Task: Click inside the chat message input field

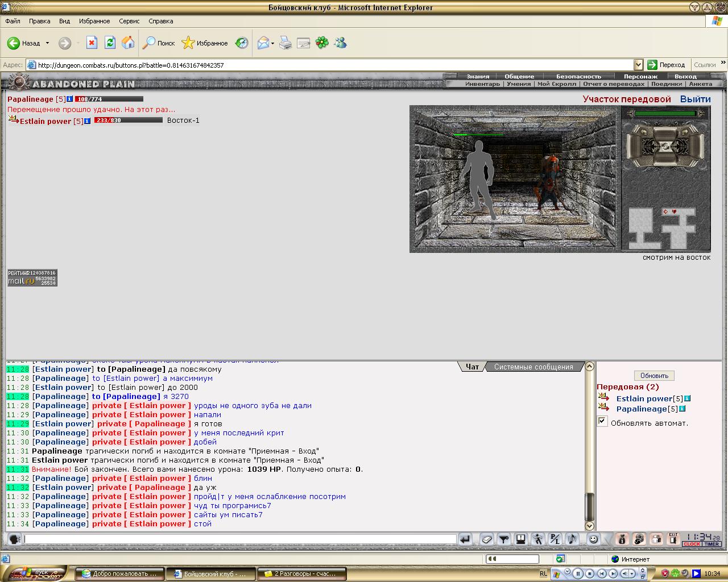Action: click(239, 539)
